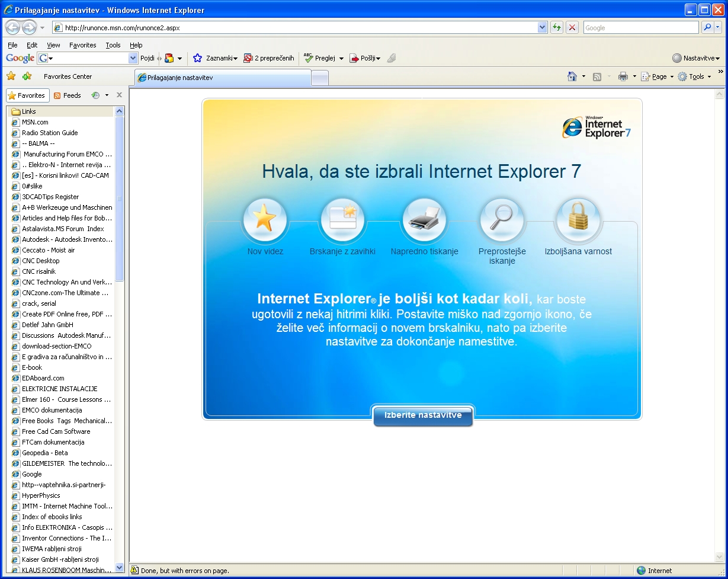Close the Favorites Center pane
Viewport: 728px width, 579px height.
[x=119, y=95]
